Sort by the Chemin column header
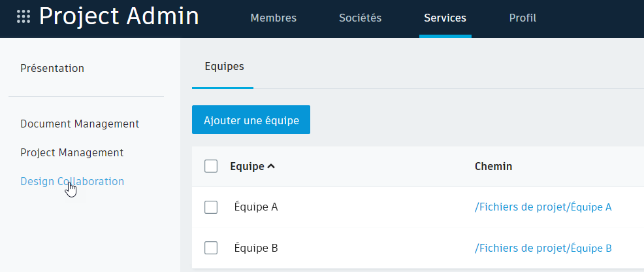644x272 pixels. (x=493, y=167)
